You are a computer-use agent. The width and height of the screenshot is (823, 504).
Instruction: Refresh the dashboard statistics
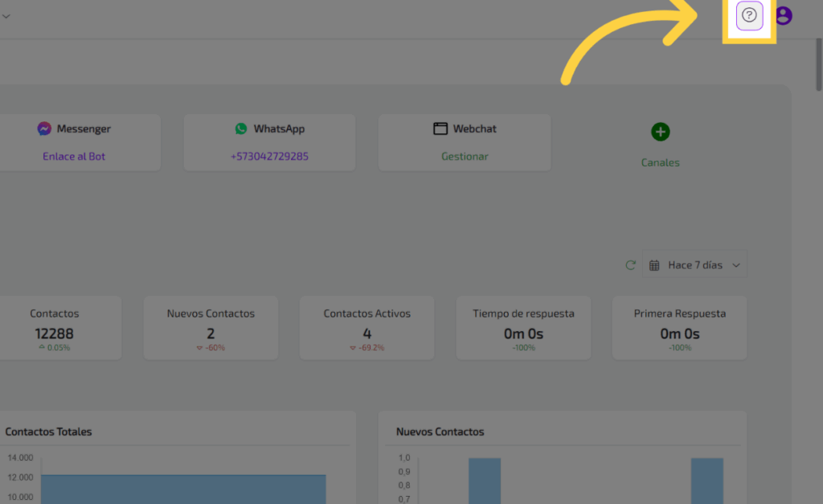(631, 265)
